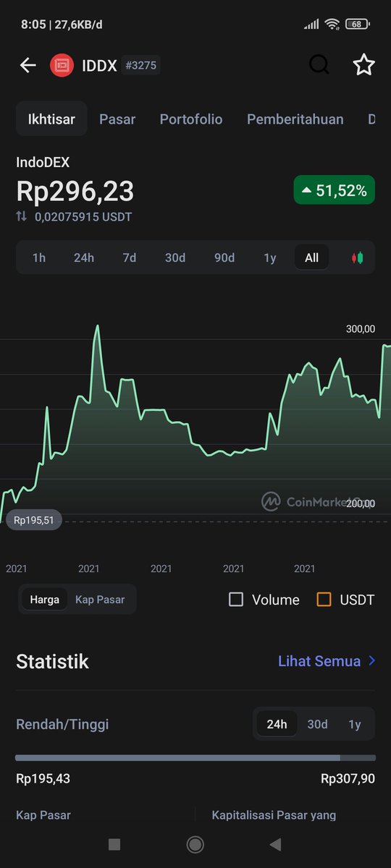The width and height of the screenshot is (391, 868).
Task: Tap the battery indicator icon
Action: [358, 24]
